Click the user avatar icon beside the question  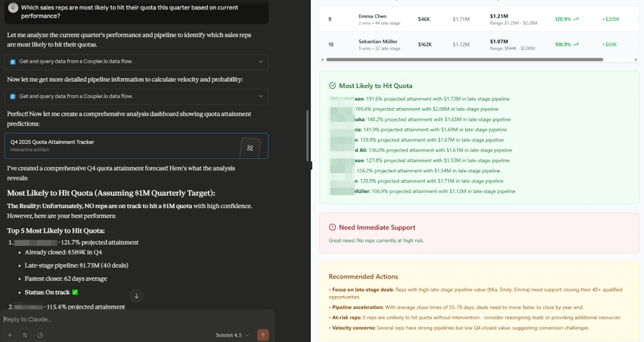pyautogui.click(x=13, y=8)
